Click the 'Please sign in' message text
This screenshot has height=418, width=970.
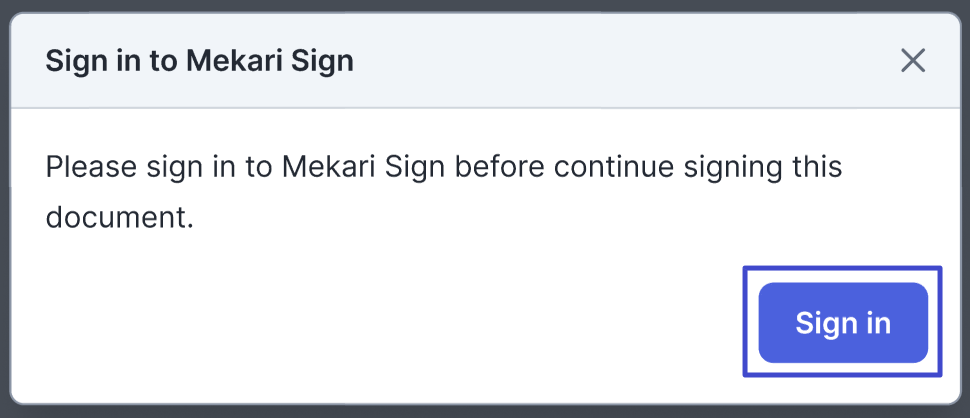443,166
